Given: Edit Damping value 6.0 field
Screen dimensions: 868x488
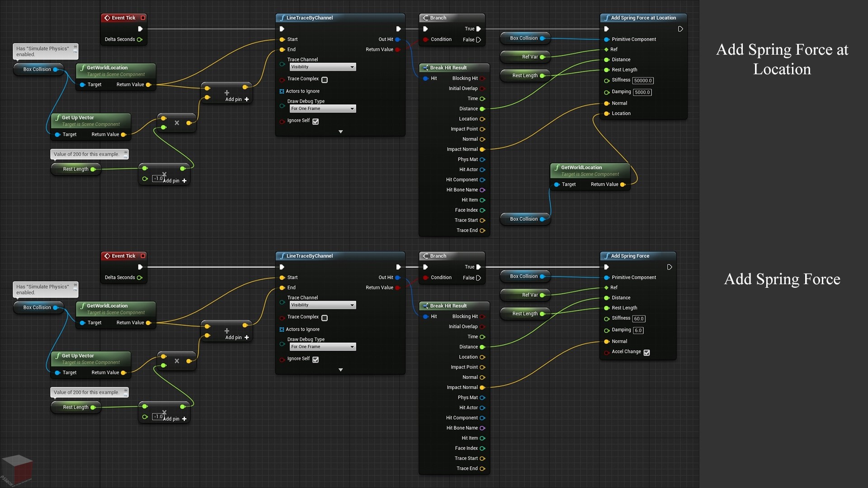Looking at the screenshot, I should [638, 331].
